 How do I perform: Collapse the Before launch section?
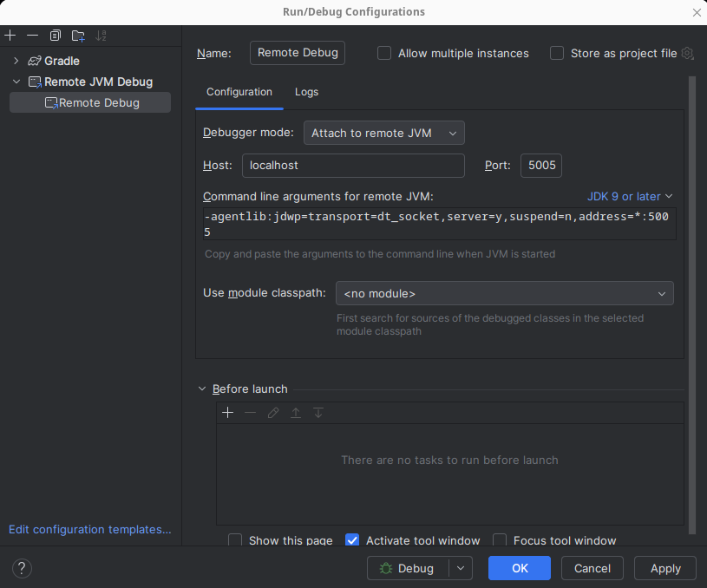click(x=202, y=389)
